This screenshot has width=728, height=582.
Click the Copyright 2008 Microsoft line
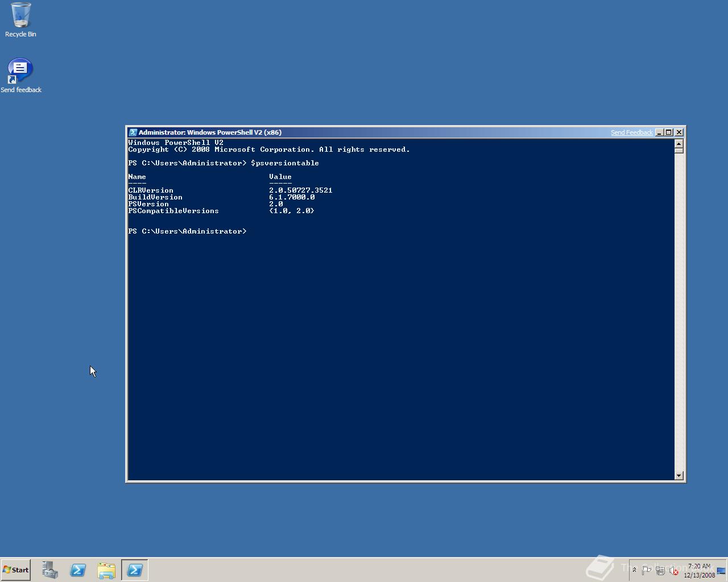269,149
